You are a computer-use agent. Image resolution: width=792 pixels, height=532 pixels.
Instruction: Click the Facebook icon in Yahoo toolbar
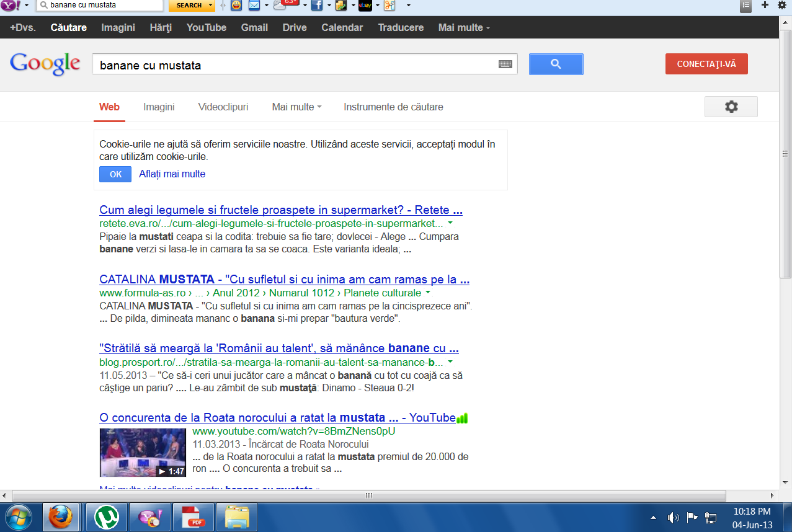(x=316, y=6)
